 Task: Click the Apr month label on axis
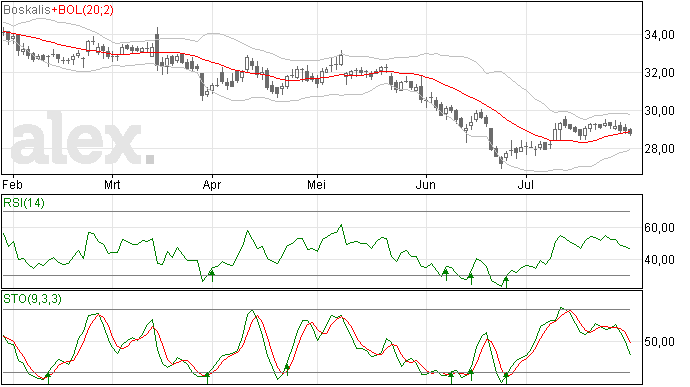pos(212,184)
